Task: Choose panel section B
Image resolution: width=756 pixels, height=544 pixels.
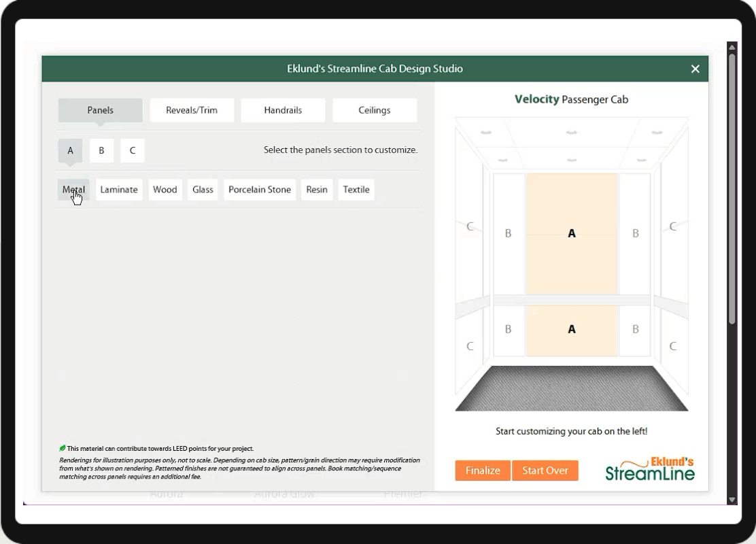Action: (101, 150)
